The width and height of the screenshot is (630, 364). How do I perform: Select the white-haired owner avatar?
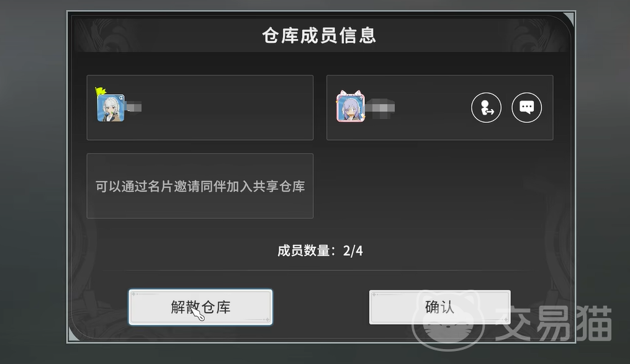[111, 108]
